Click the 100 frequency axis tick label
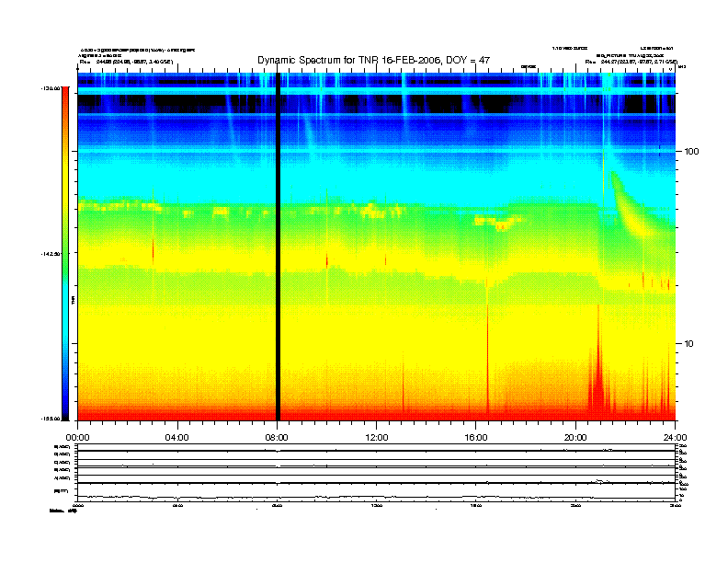 coord(691,152)
